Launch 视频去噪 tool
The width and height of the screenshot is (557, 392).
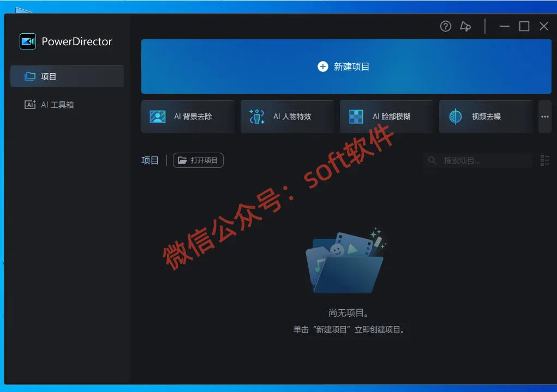486,117
